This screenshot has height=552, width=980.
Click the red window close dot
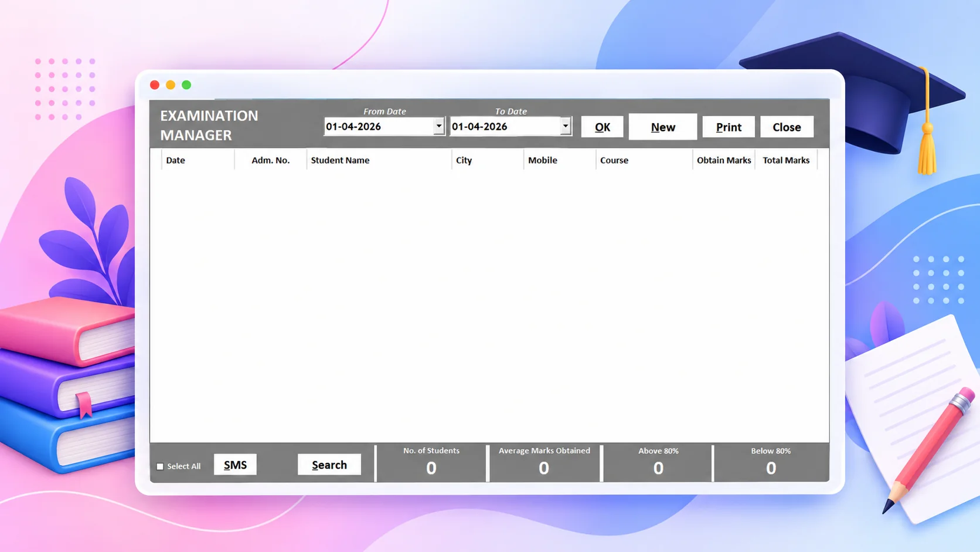[155, 85]
